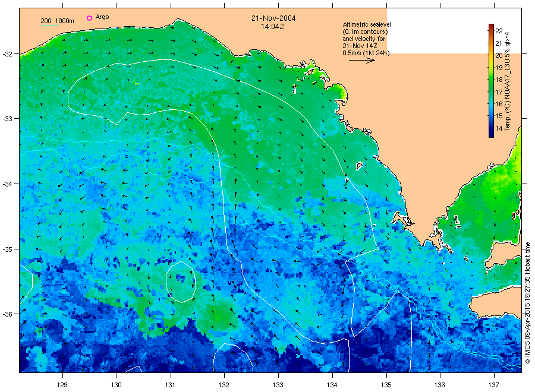Click the -34 latitude axis label
This screenshot has width=535, height=392.
coord(7,184)
